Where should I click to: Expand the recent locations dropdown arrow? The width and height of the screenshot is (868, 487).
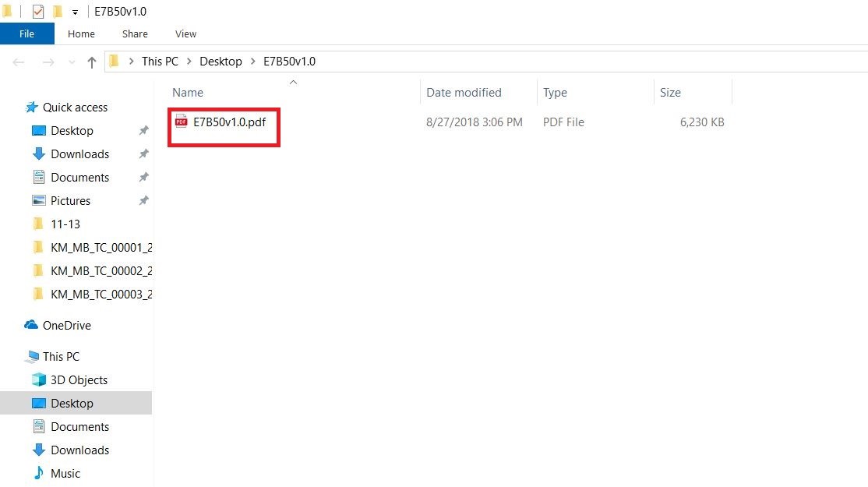(x=72, y=62)
